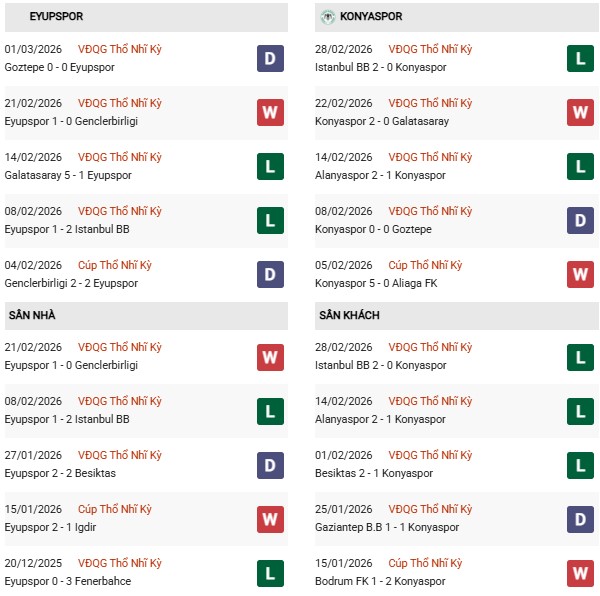The width and height of the screenshot is (600, 596).
Task: Click the W badge for Konyaspor 2-0 Galatasaray
Action: point(581,112)
